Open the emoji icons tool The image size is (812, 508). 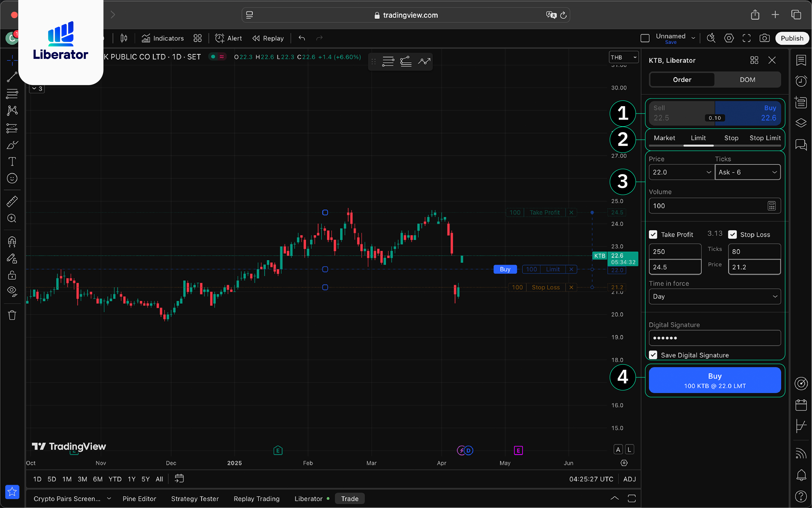(12, 178)
